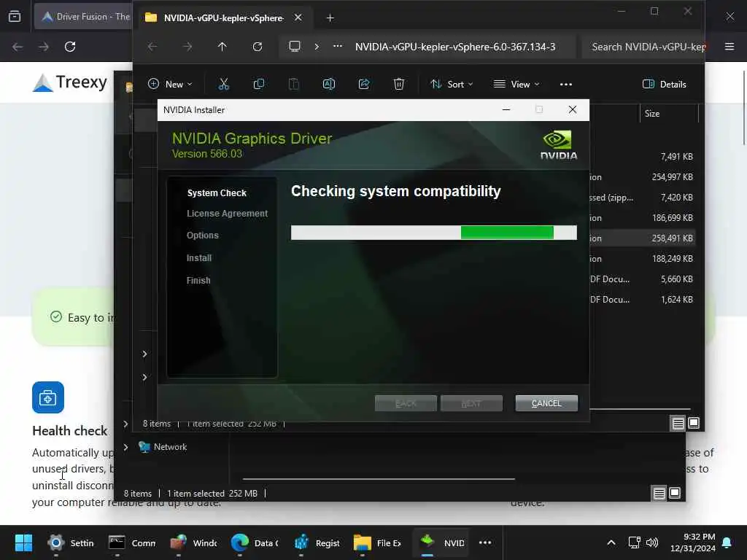
Task: Expand the breadcrumb chevron after This PC icon
Action: point(317,47)
